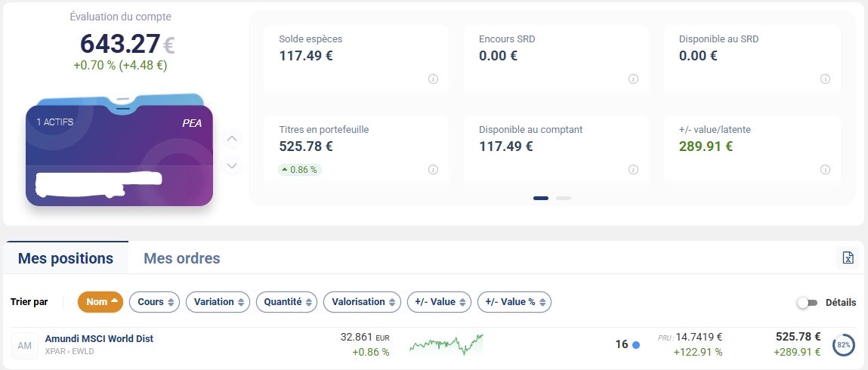Screen dimensions: 868x370
Task: Sort positions by Cours
Action: (x=155, y=302)
